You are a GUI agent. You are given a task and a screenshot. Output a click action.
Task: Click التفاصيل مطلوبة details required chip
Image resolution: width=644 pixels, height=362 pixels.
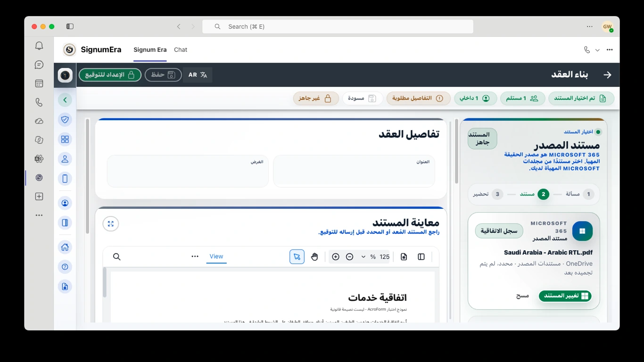[419, 99]
